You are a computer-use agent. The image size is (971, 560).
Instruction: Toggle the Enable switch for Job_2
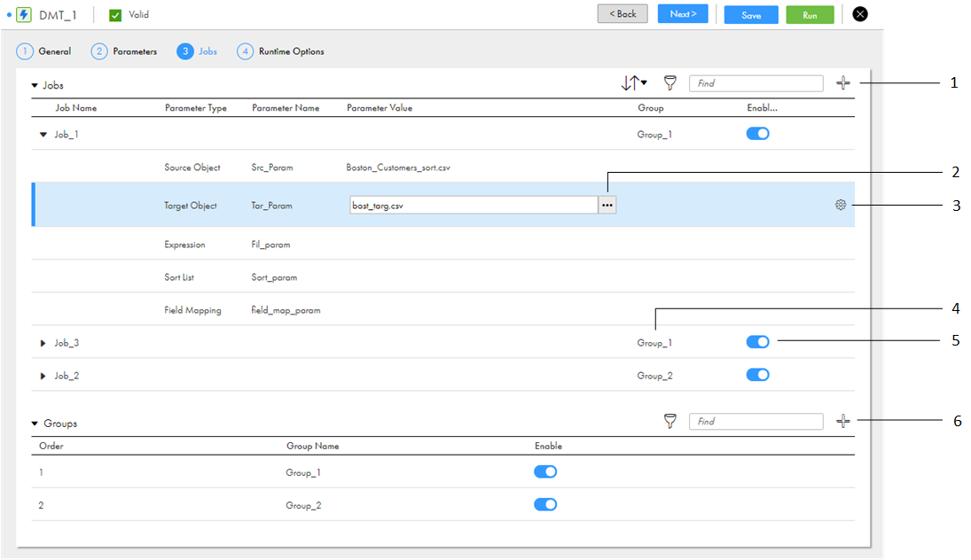(x=757, y=374)
